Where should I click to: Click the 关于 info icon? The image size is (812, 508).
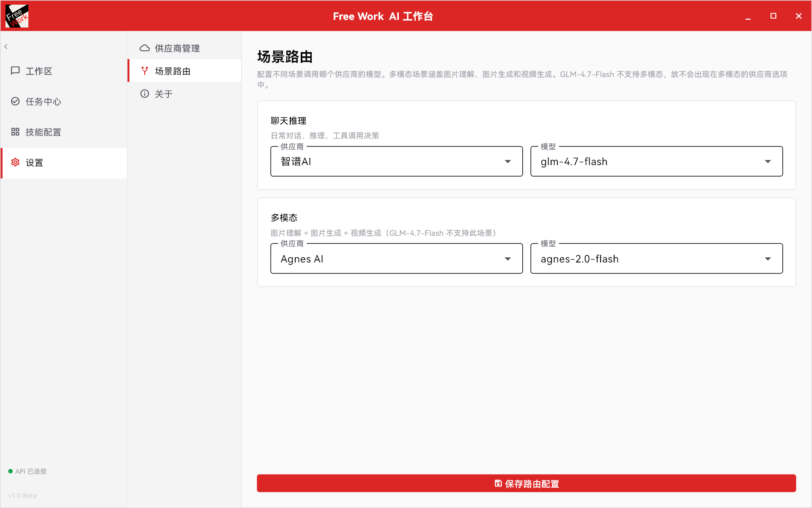145,94
